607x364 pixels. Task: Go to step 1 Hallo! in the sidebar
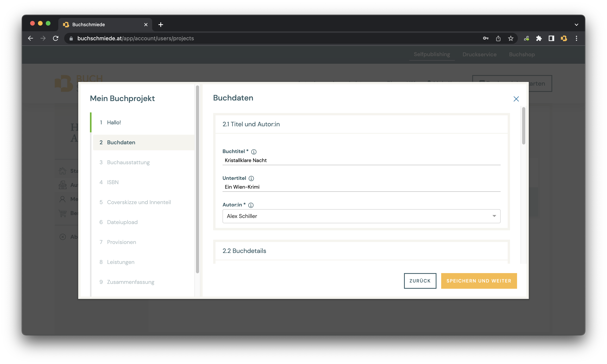(x=114, y=122)
